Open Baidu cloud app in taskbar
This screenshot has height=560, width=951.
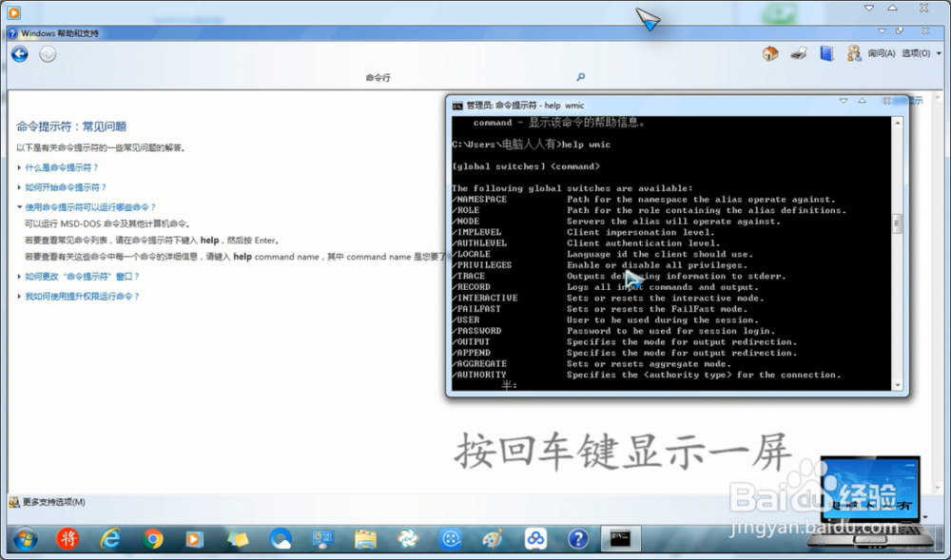535,538
